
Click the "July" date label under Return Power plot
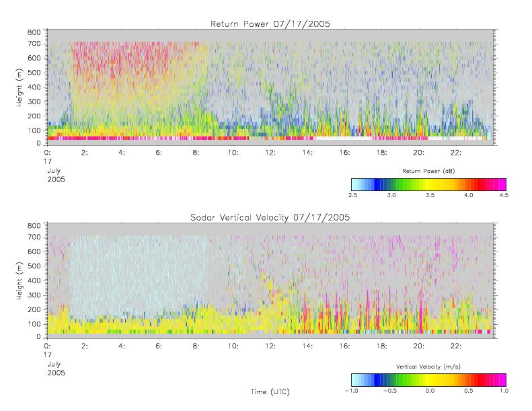pos(54,170)
